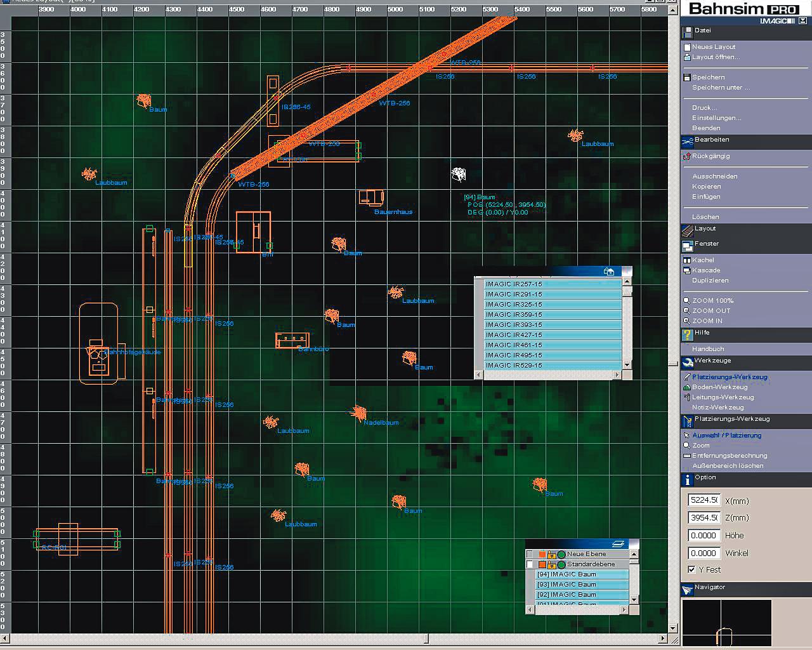812x650 pixels.
Task: Click the Winkel angle field
Action: click(x=704, y=553)
